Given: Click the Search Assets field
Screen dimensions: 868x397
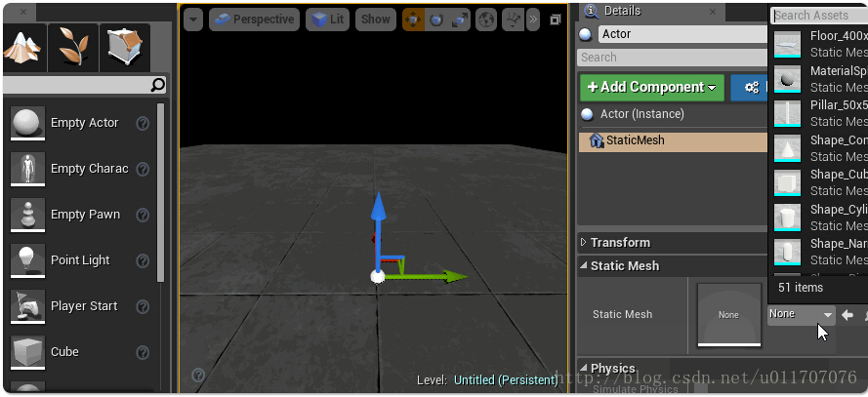Looking at the screenshot, I should click(819, 16).
